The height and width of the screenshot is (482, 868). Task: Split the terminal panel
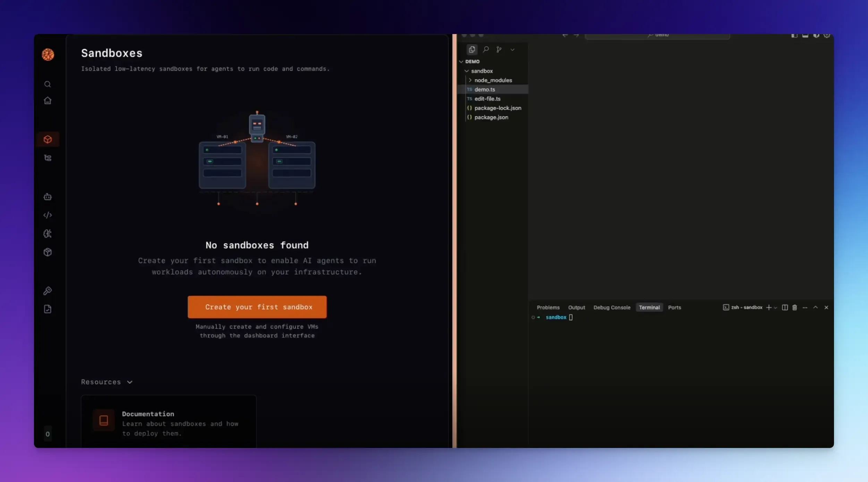click(x=785, y=307)
